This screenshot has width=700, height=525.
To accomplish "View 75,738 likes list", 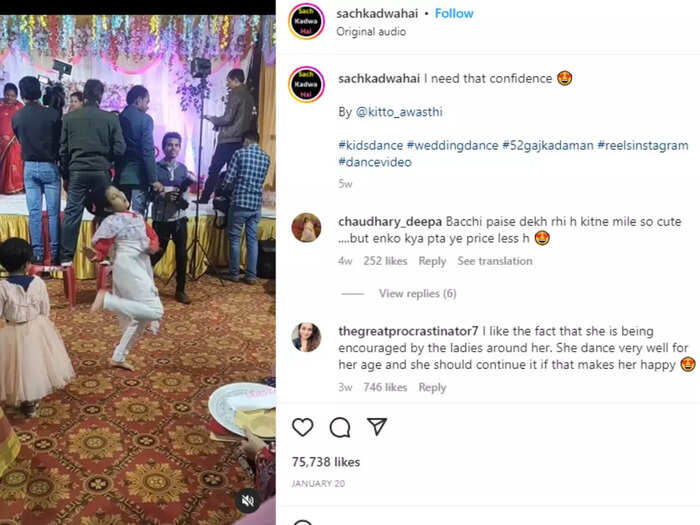I will tap(326, 462).
